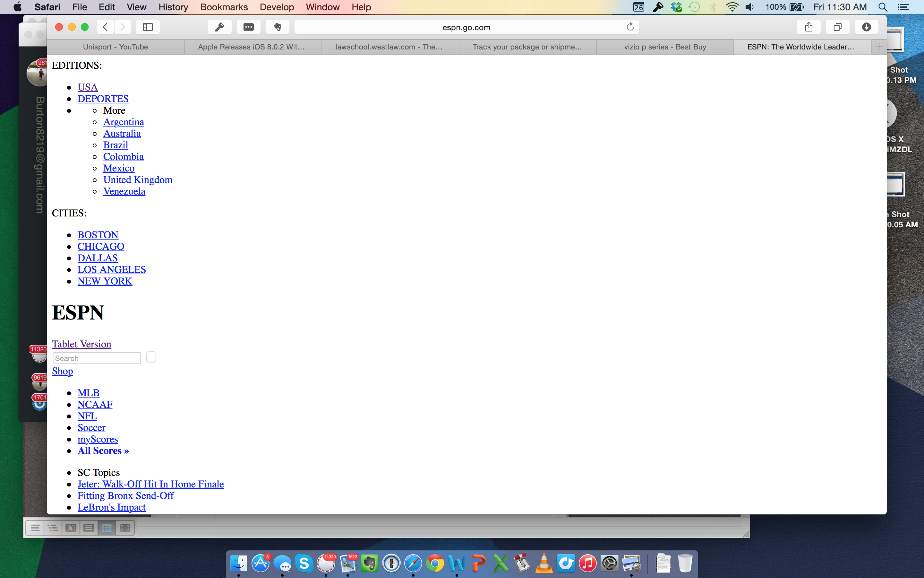Select the outline list view button in back window
The height and width of the screenshot is (578, 924).
click(x=53, y=528)
